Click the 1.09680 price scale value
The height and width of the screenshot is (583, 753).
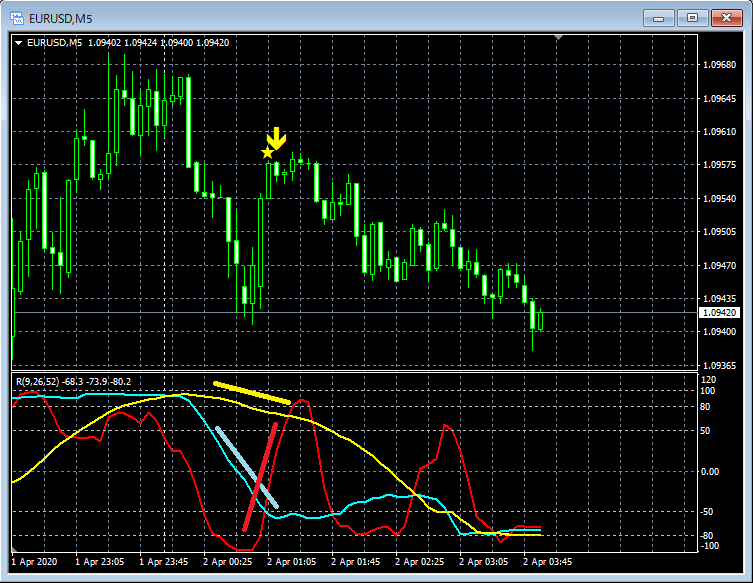[x=719, y=64]
